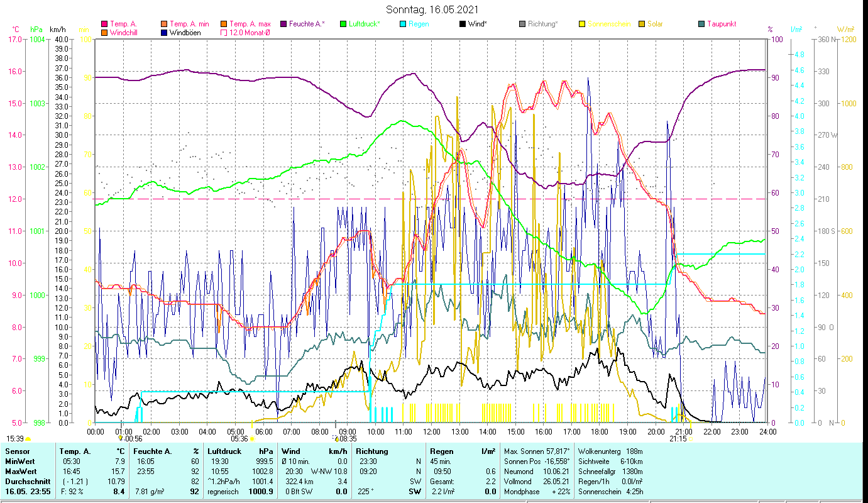This screenshot has height=503, width=868.
Task: Click the pink Temp. A. legend swatch
Action: coord(104,25)
